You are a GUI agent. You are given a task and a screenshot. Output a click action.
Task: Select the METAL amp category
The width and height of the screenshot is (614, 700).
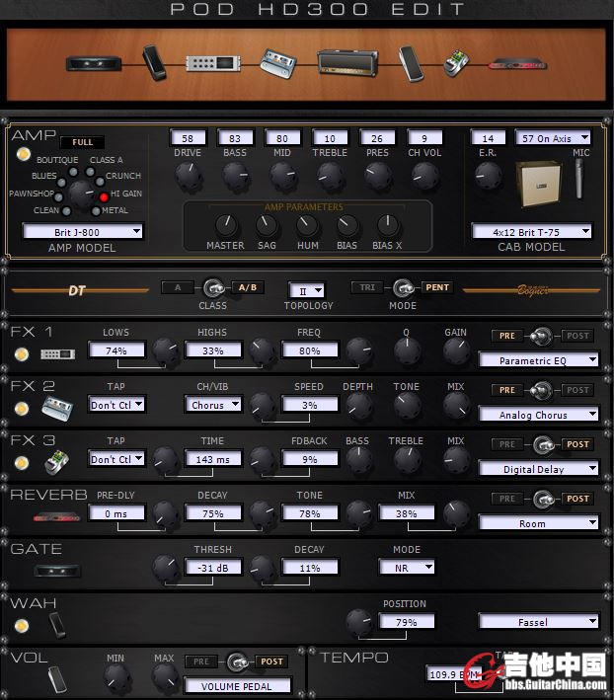coord(96,210)
